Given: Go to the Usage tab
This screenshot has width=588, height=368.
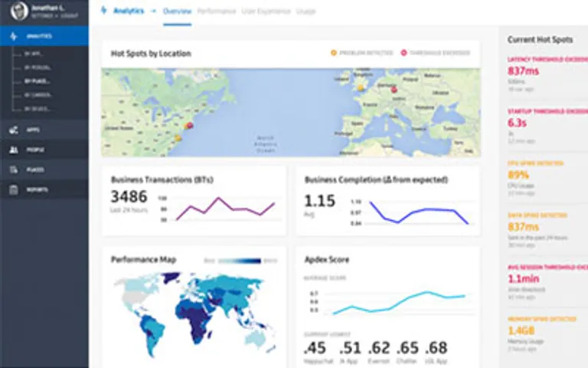Looking at the screenshot, I should [x=306, y=11].
